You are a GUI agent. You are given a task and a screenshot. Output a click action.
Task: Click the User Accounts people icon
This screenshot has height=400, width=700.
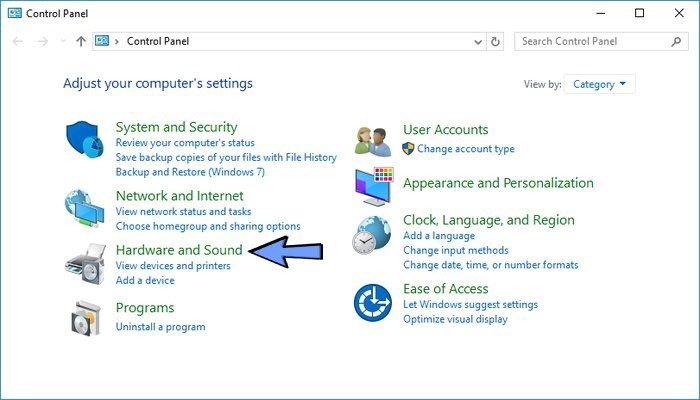[x=374, y=140]
